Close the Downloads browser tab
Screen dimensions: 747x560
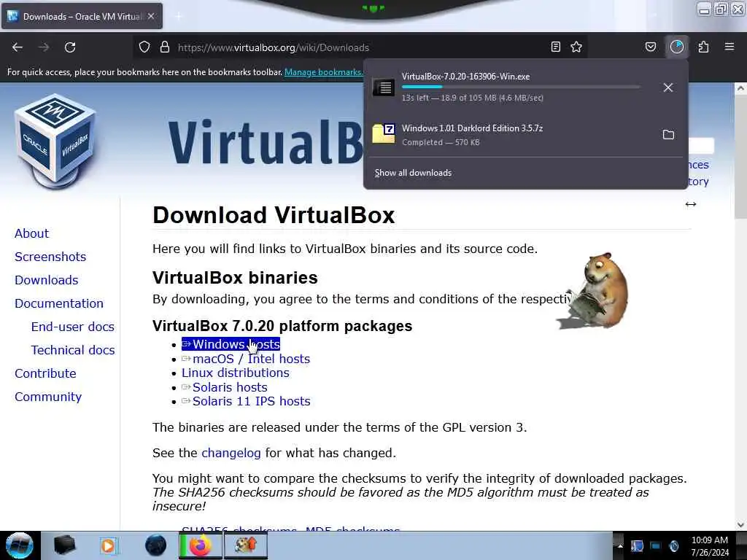point(151,16)
